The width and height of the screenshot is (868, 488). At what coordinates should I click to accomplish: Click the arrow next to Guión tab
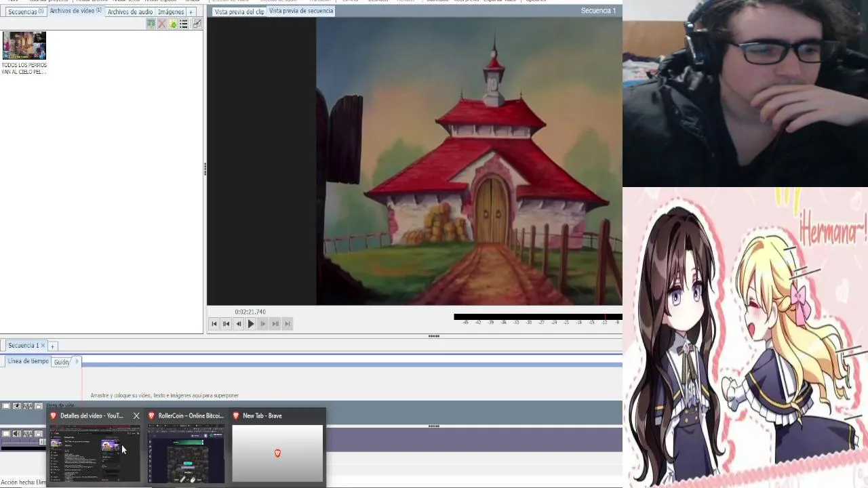(76, 361)
